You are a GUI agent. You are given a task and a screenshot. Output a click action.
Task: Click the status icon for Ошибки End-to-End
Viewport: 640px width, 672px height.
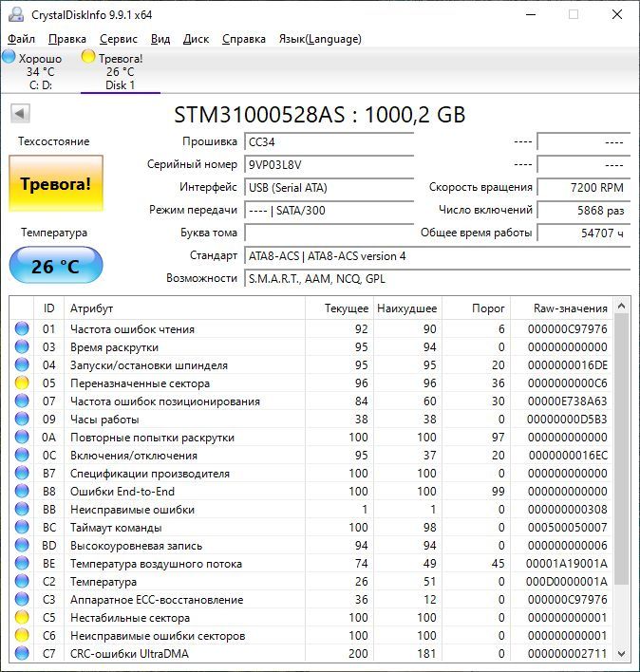[22, 491]
